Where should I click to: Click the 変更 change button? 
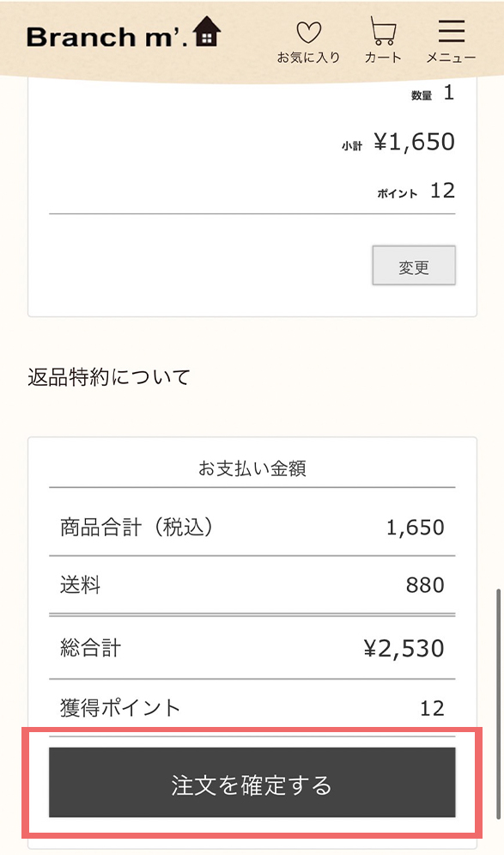414,266
